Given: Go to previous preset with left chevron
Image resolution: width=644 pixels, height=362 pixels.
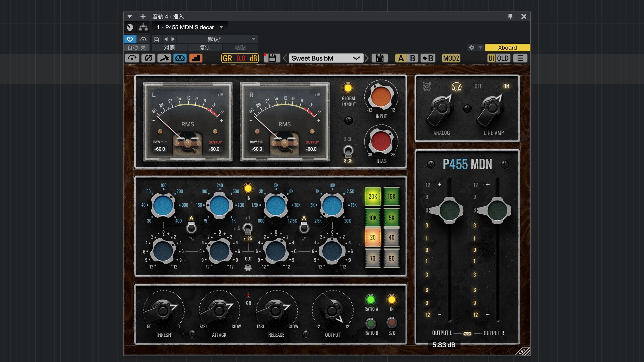Looking at the screenshot, I should click(x=285, y=58).
